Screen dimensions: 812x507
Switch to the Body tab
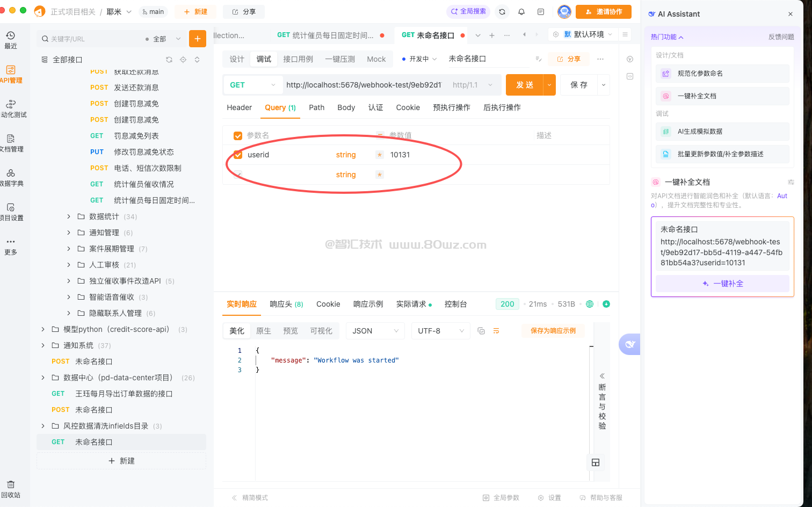(346, 107)
